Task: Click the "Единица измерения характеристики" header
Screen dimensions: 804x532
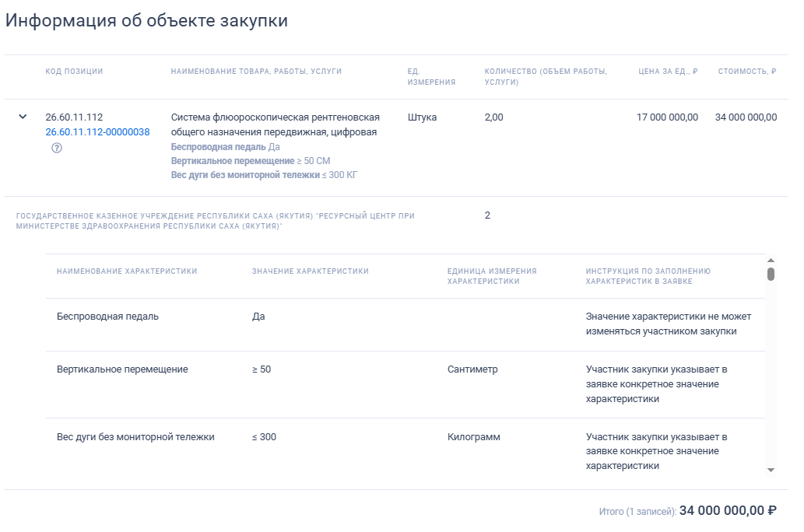Action: (x=492, y=276)
